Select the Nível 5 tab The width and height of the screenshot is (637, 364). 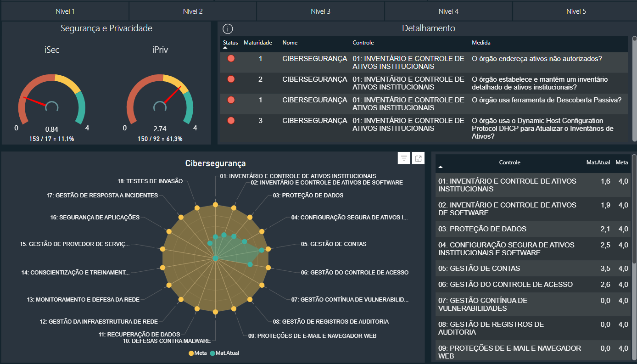[x=576, y=11]
